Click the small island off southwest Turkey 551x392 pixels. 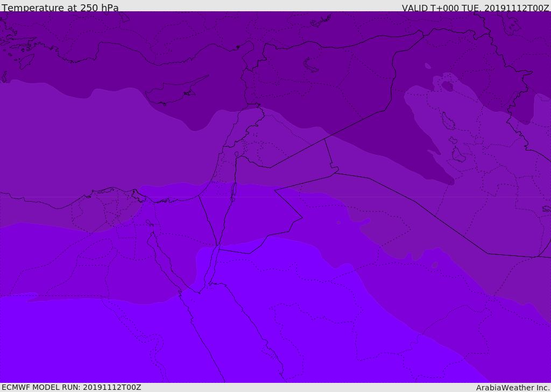pyautogui.click(x=26, y=61)
